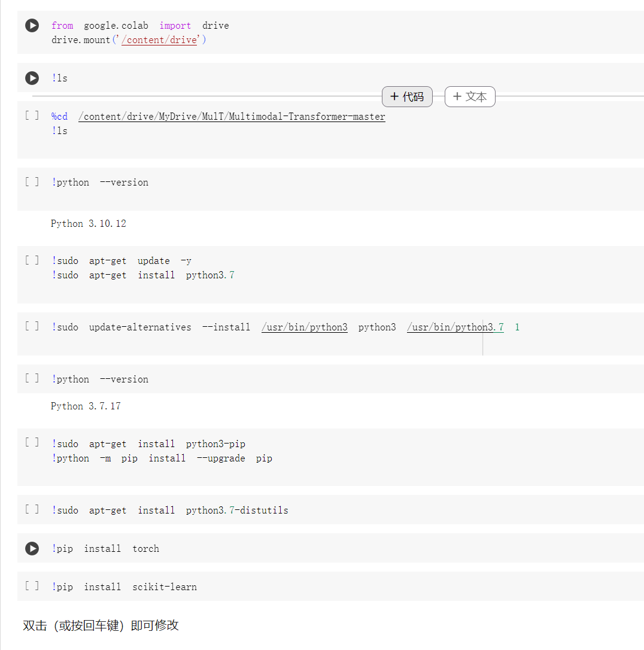Open the Multimodal-Transformer-master path link
The width and height of the screenshot is (644, 650).
click(232, 116)
